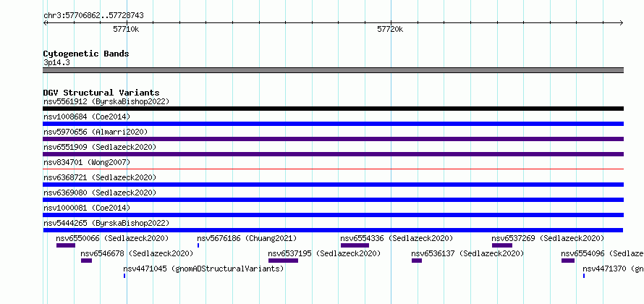Open the nsv6550066 (Sedlazeck2020) label
Screen dimensions: 644x304
tap(112, 238)
